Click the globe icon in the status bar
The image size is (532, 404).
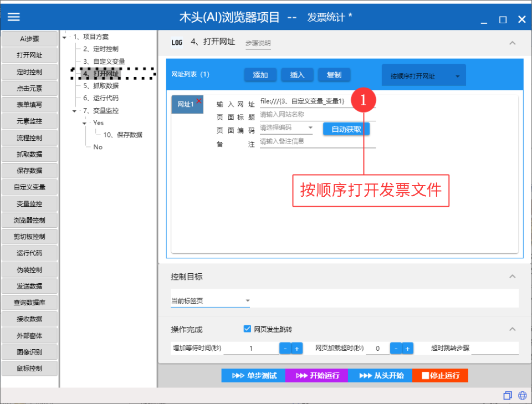click(522, 395)
